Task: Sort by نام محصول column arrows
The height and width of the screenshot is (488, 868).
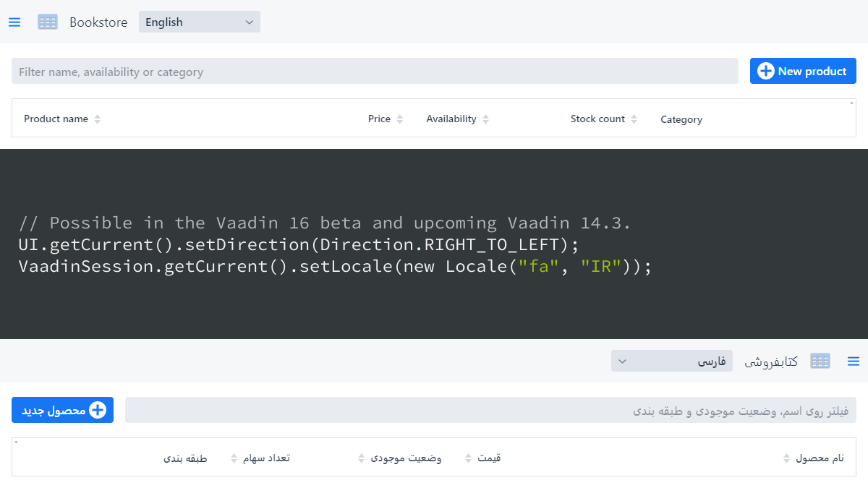Action: 787,458
